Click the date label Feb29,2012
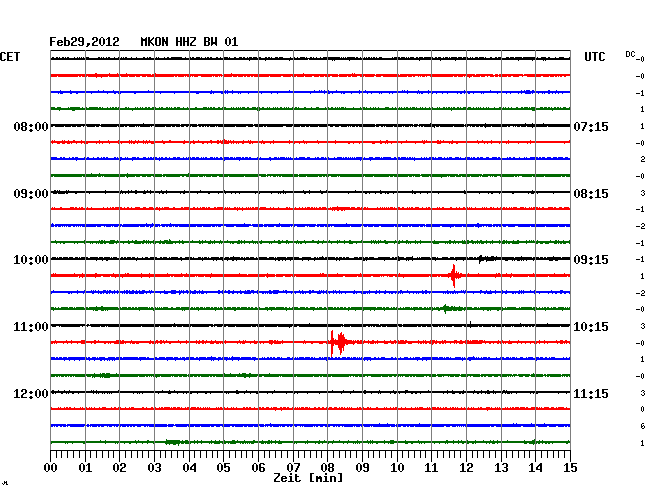Screen dimensions: 650x494 84,42
